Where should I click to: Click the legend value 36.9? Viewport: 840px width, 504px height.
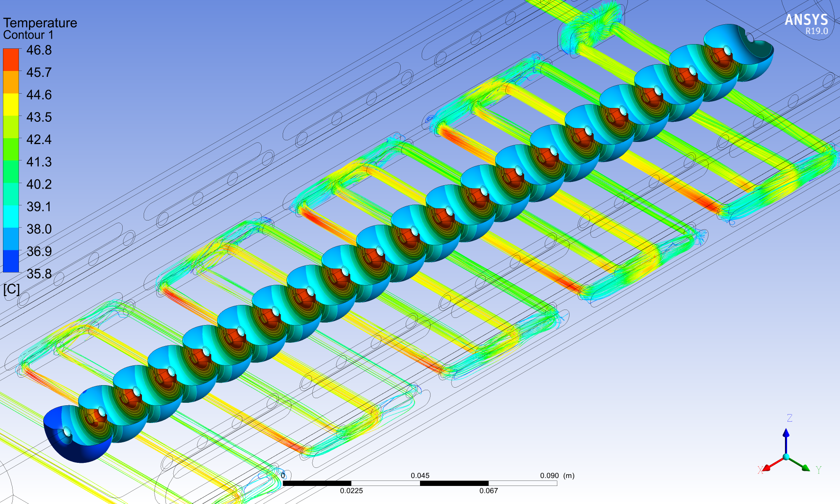tap(39, 251)
